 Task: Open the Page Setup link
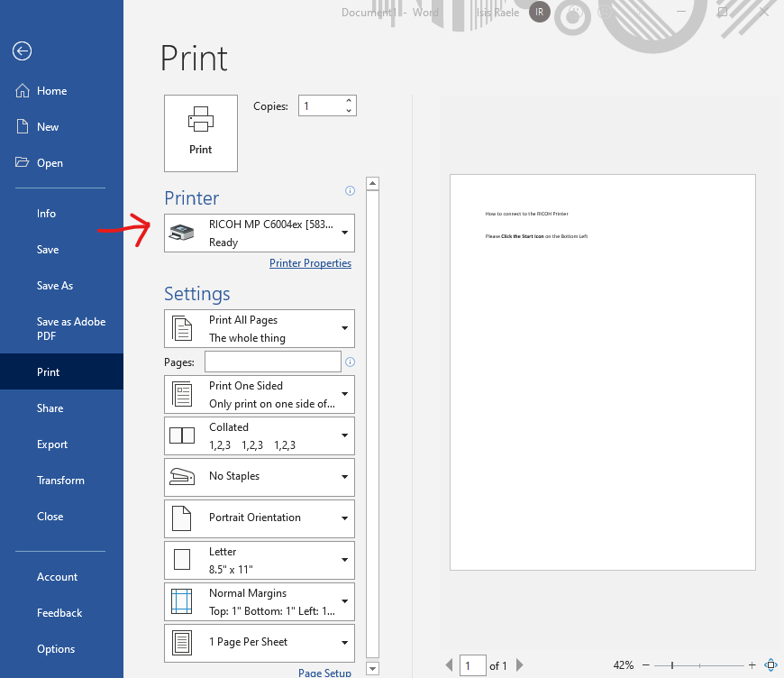coord(324,673)
